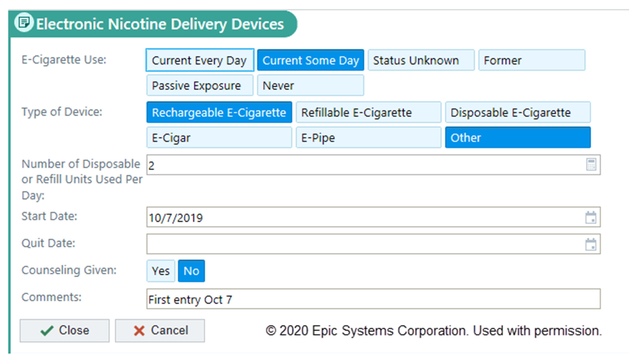This screenshot has height=364, width=637.
Task: Choose E-Pipe as device type
Action: tap(368, 137)
